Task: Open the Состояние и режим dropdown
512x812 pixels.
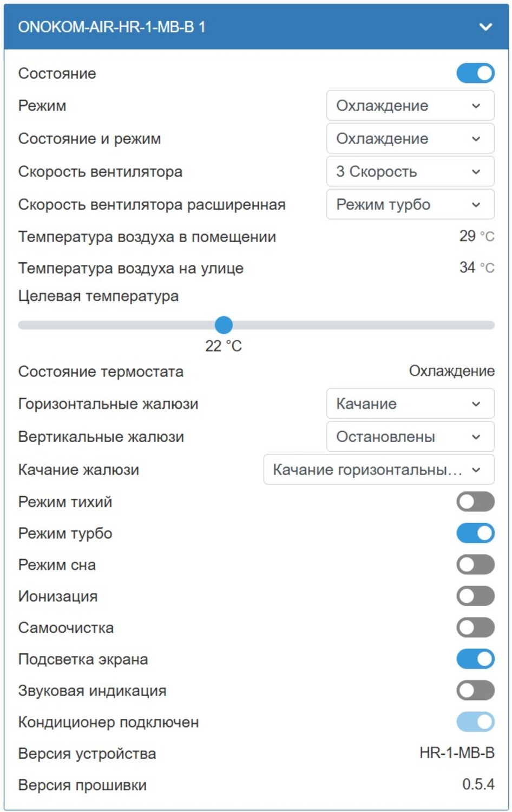Action: coord(410,138)
